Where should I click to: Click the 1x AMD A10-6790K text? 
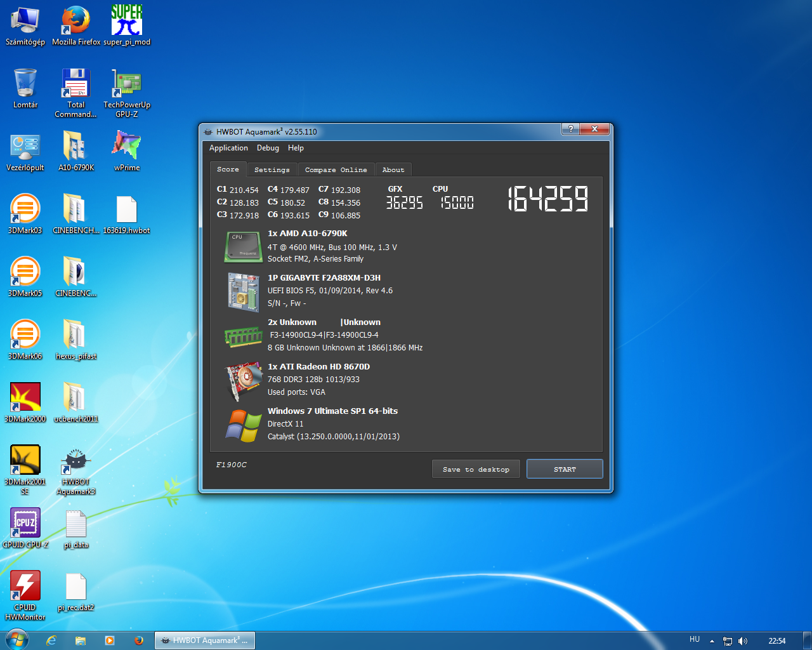(308, 234)
